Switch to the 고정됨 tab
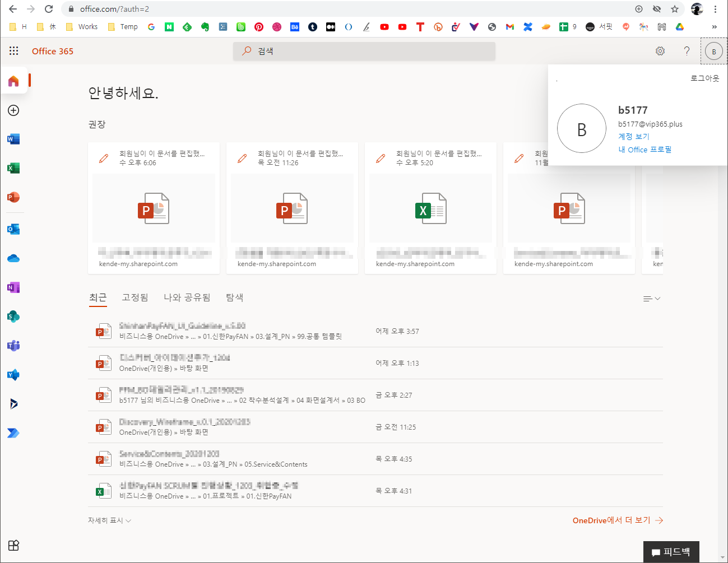This screenshot has width=728, height=563. click(x=135, y=297)
